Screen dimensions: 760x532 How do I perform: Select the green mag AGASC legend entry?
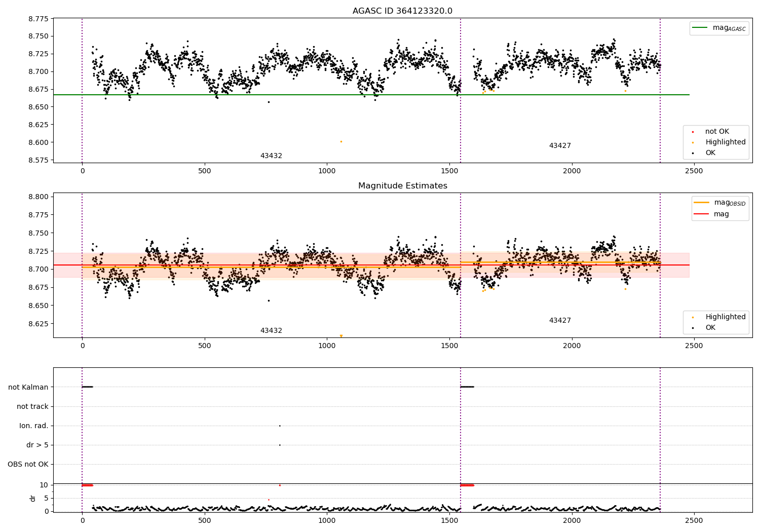point(719,28)
